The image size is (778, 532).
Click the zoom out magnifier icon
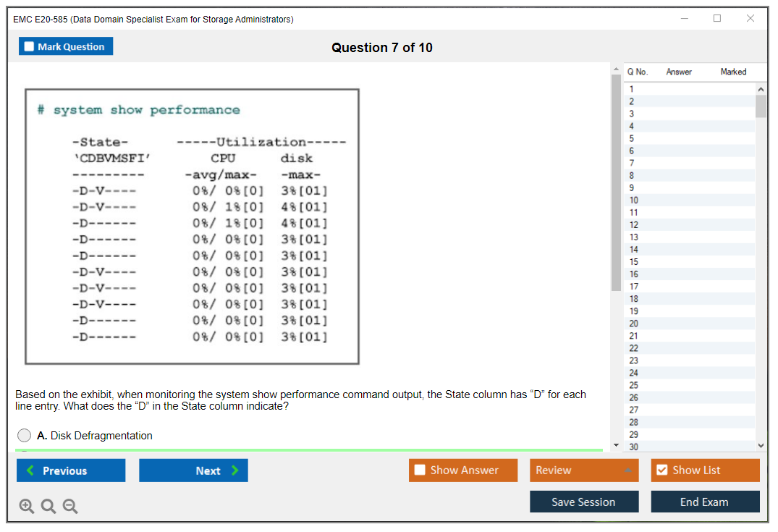tap(70, 507)
